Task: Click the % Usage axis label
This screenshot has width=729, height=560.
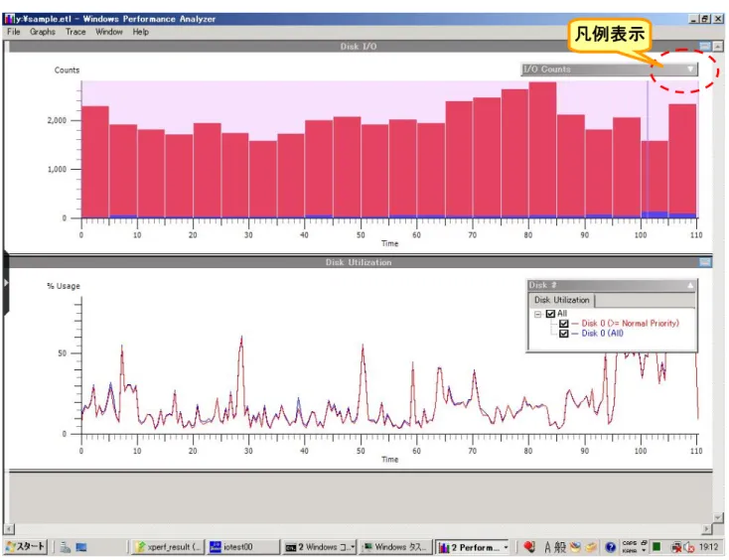Action: point(64,286)
